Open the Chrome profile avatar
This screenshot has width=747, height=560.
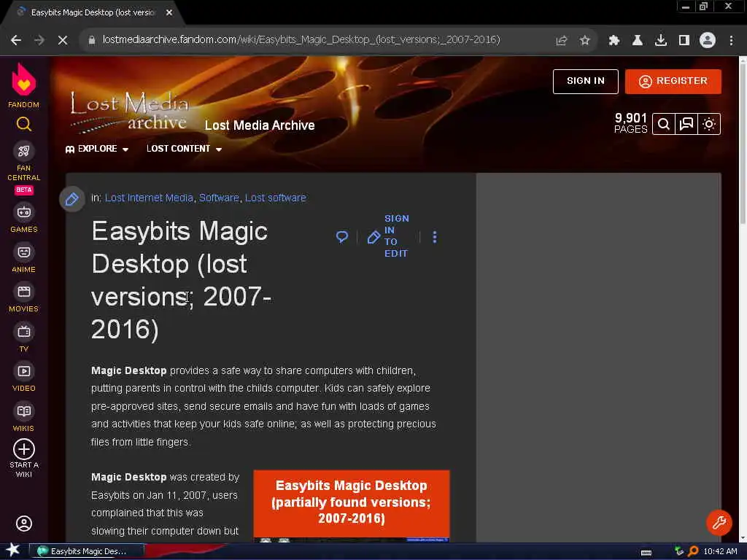(x=708, y=41)
